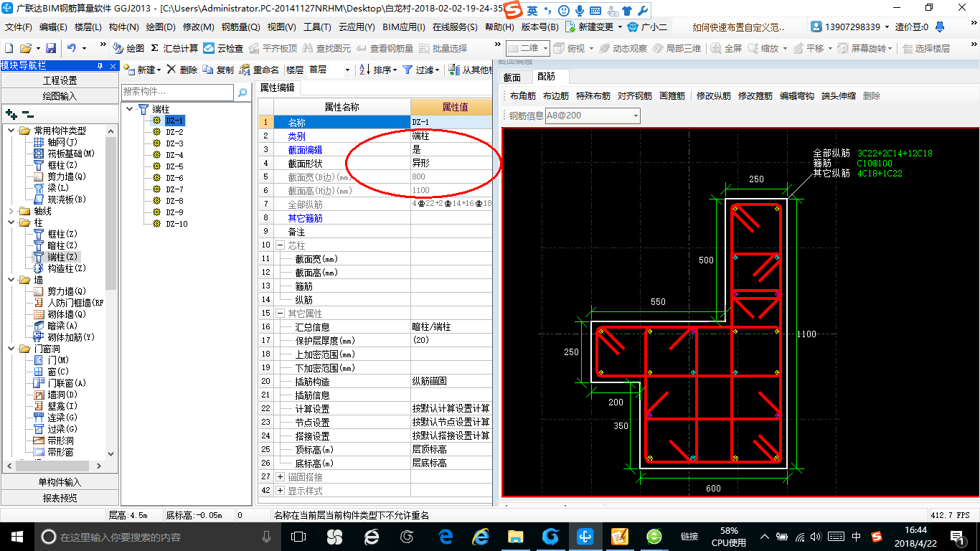Open the 属性编辑 tab
Screen dimensions: 980x551
point(277,88)
